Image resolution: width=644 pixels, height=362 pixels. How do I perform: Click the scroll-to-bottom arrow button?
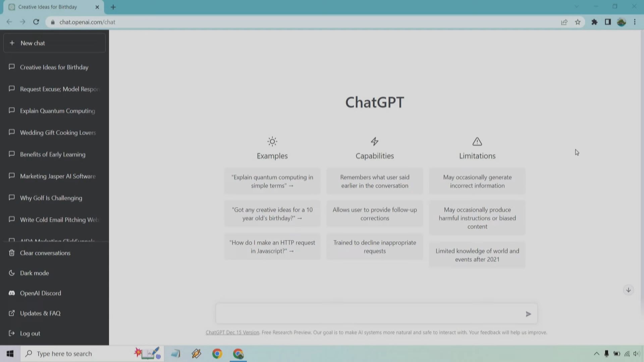point(628,290)
